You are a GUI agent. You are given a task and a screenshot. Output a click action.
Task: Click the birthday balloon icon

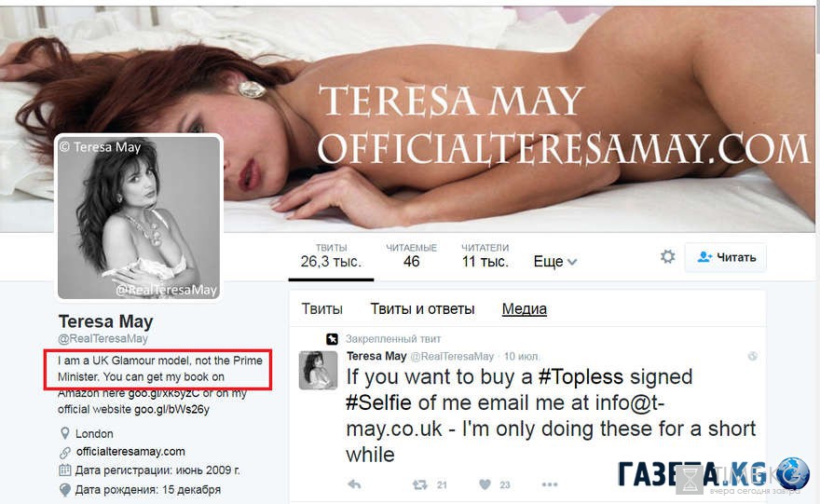pos(65,490)
